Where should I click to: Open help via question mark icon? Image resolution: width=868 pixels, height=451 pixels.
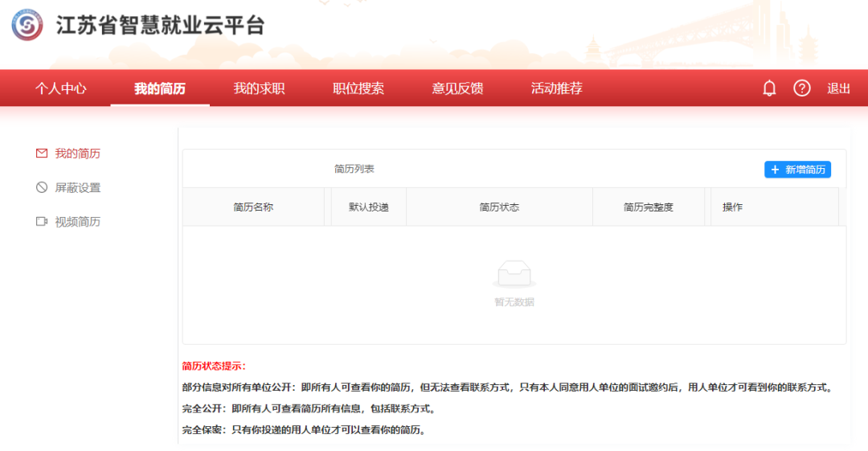click(x=802, y=88)
